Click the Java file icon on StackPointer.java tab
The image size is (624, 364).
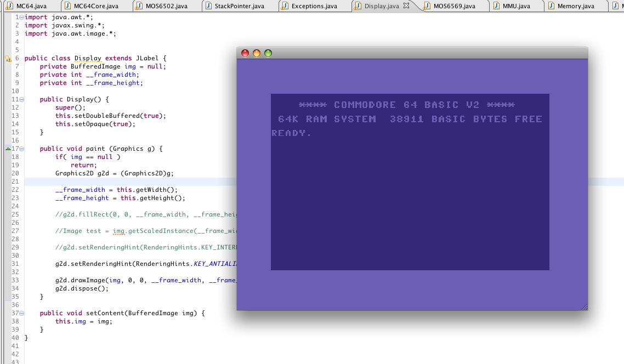pos(208,5)
